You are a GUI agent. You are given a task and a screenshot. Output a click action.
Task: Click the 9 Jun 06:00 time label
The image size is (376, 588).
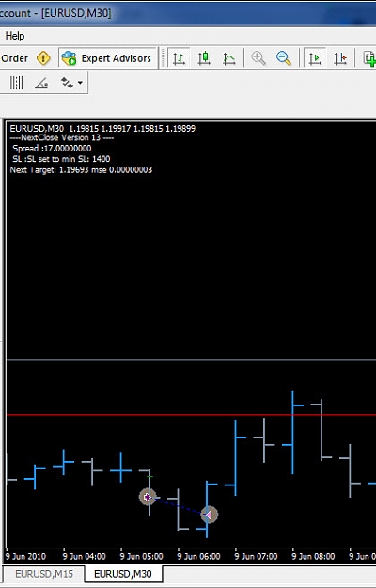(198, 557)
